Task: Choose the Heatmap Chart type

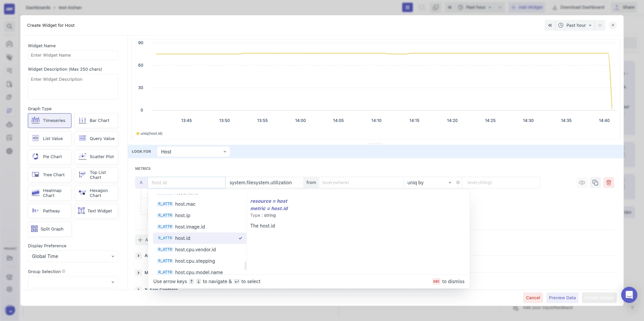Action: (x=50, y=193)
